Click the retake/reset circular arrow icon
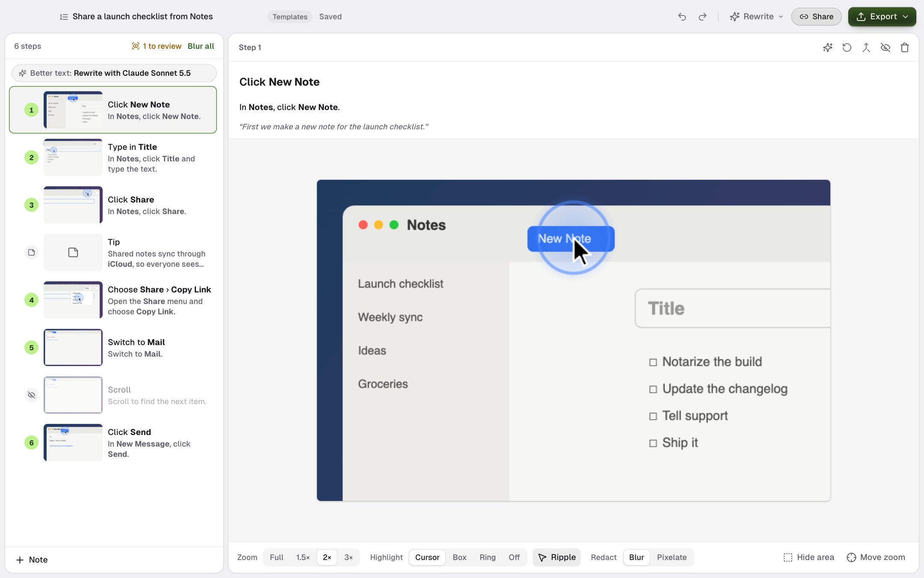This screenshot has height=578, width=924. pyautogui.click(x=847, y=48)
